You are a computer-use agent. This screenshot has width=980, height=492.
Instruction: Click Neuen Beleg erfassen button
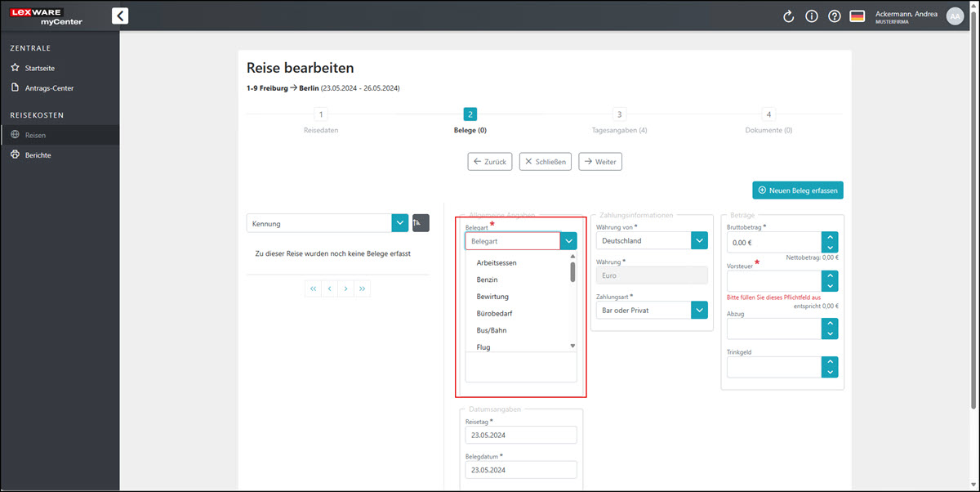797,190
